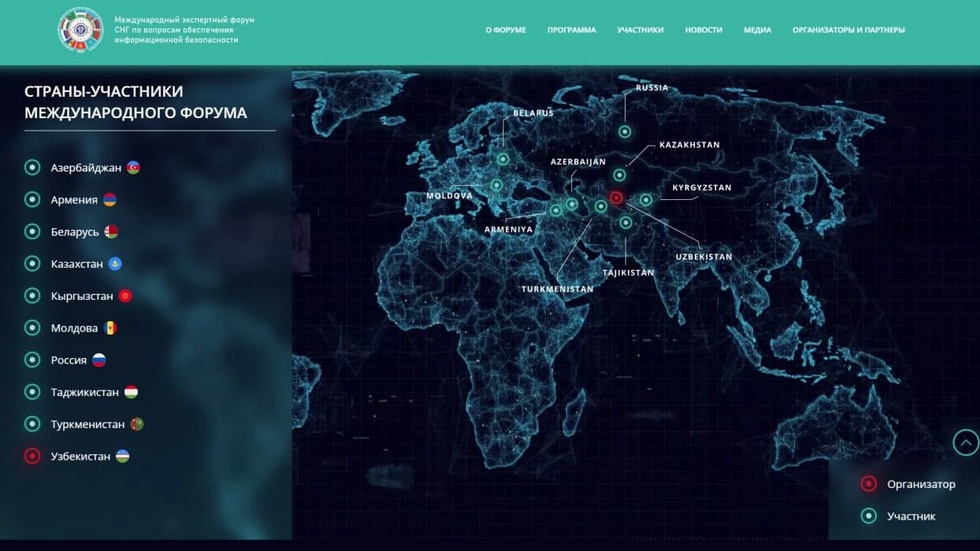Click the Russia flag icon
The image size is (980, 551).
[99, 360]
